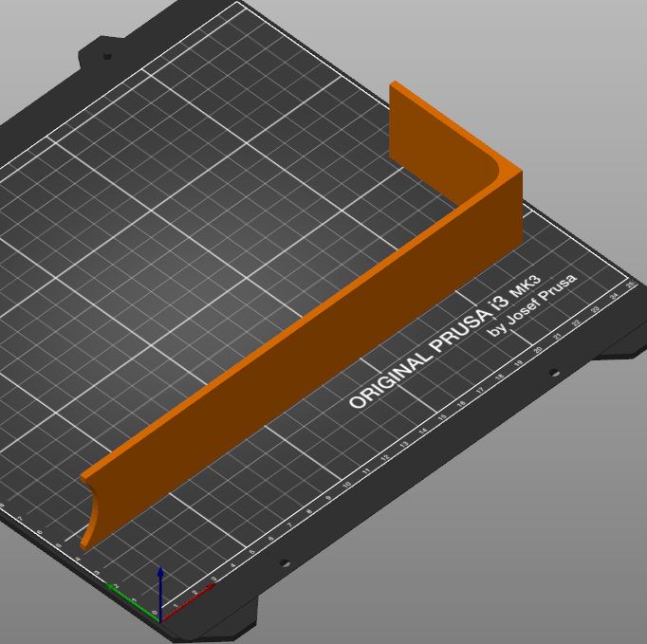Click the blue Z axis arrow

click(x=160, y=593)
